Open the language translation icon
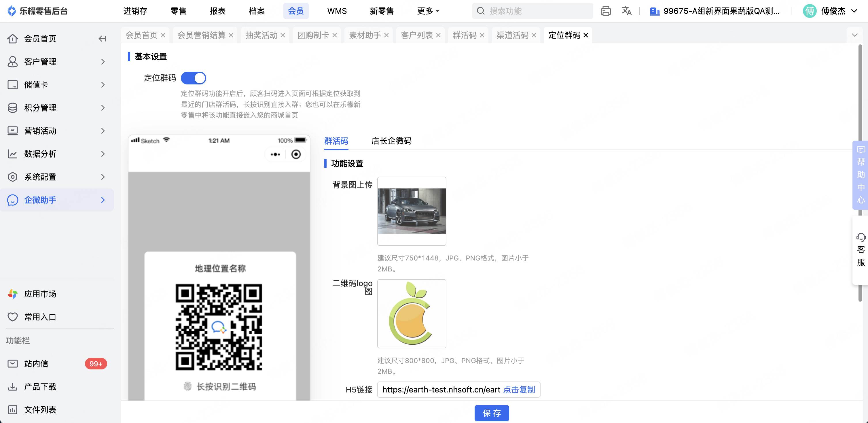868x423 pixels. pyautogui.click(x=626, y=11)
